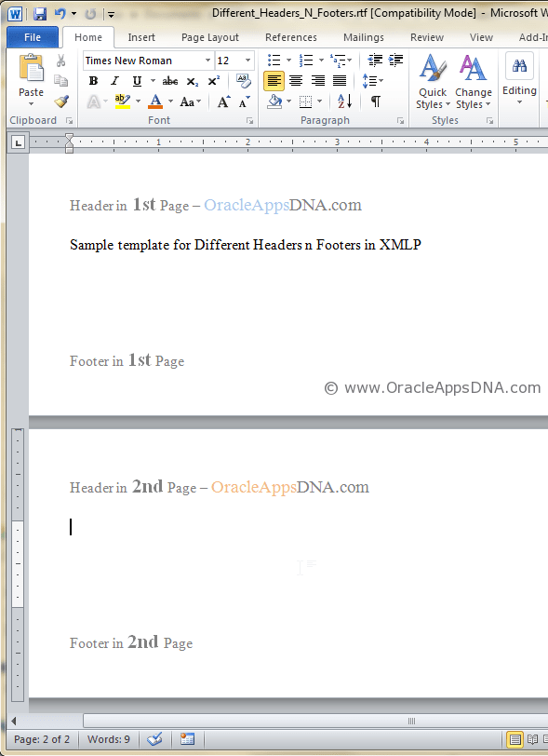Click the Copy icon
This screenshot has height=756, width=548.
(x=60, y=80)
